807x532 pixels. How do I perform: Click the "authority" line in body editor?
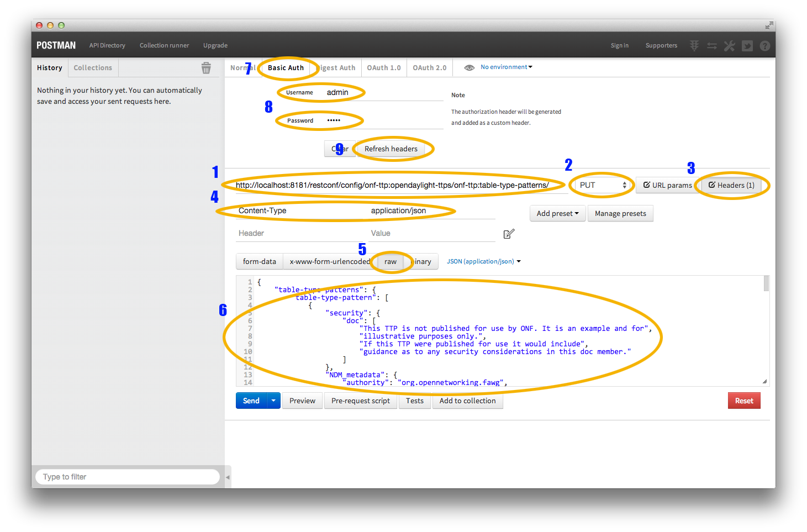click(425, 382)
